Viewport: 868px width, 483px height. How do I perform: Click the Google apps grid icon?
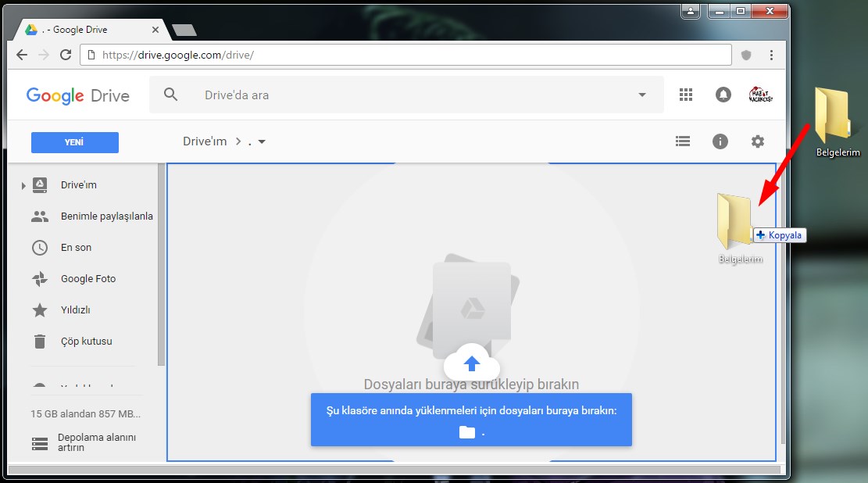coord(686,95)
